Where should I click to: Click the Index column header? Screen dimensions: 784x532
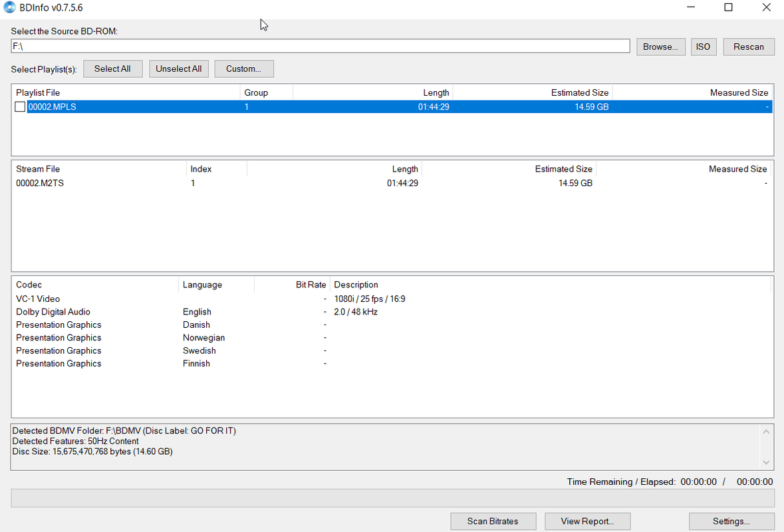[x=217, y=169]
